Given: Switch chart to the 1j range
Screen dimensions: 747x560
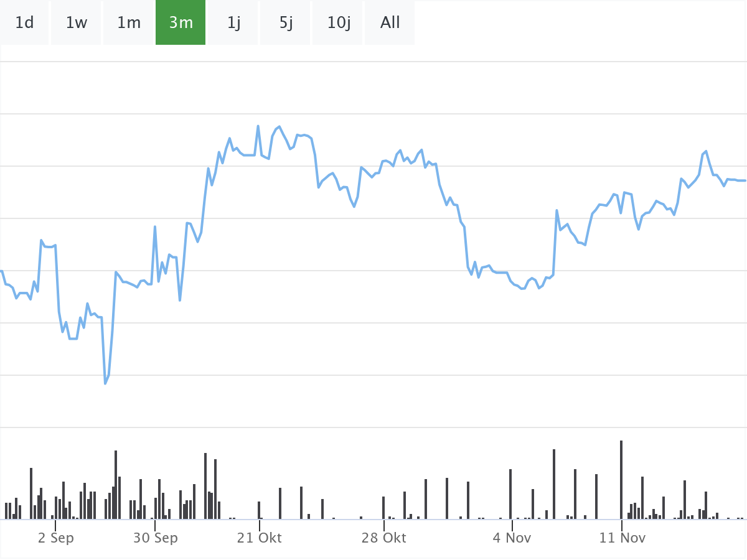Looking at the screenshot, I should tap(233, 23).
